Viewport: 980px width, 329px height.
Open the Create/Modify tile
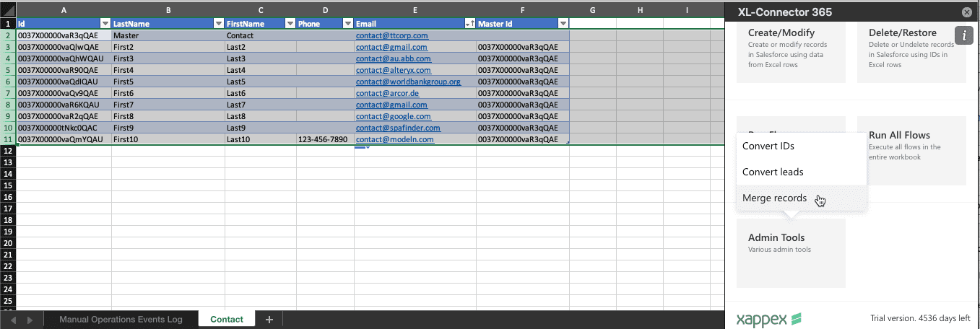(791, 51)
